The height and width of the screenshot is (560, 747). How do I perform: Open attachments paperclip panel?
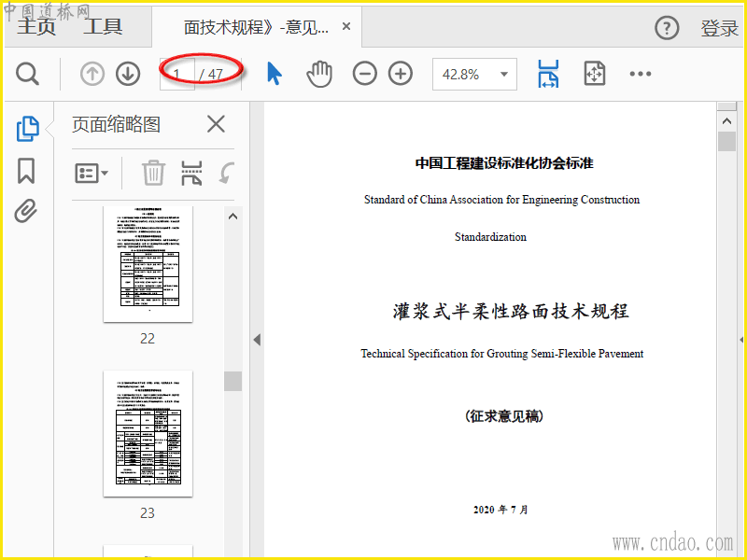[26, 211]
